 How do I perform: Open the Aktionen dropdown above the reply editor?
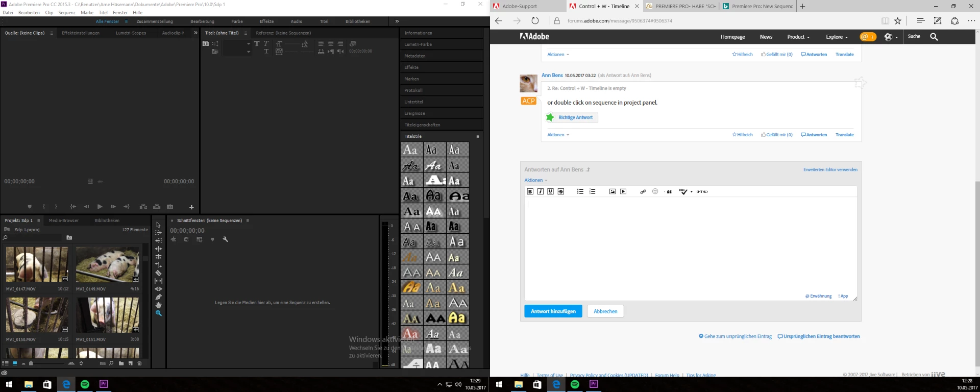[x=535, y=180]
